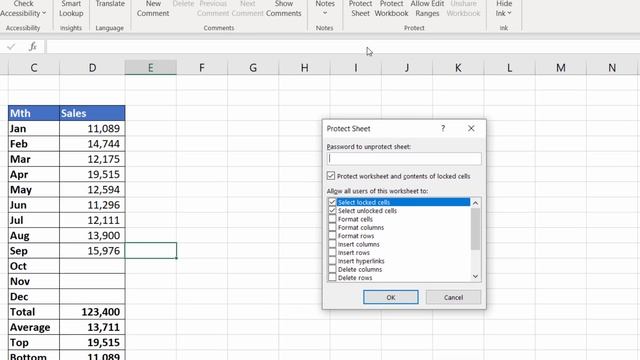Click the insert function fx icon
This screenshot has height=360, width=640.
(33, 47)
